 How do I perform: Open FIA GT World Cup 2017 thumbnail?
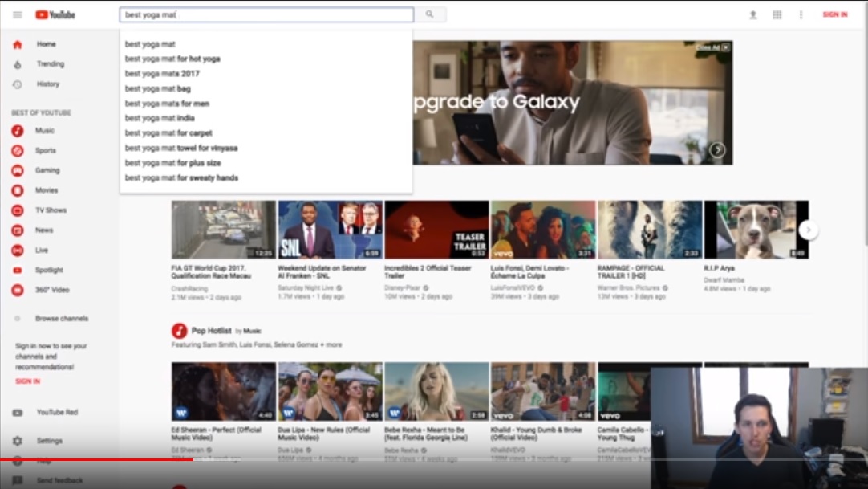(x=223, y=230)
